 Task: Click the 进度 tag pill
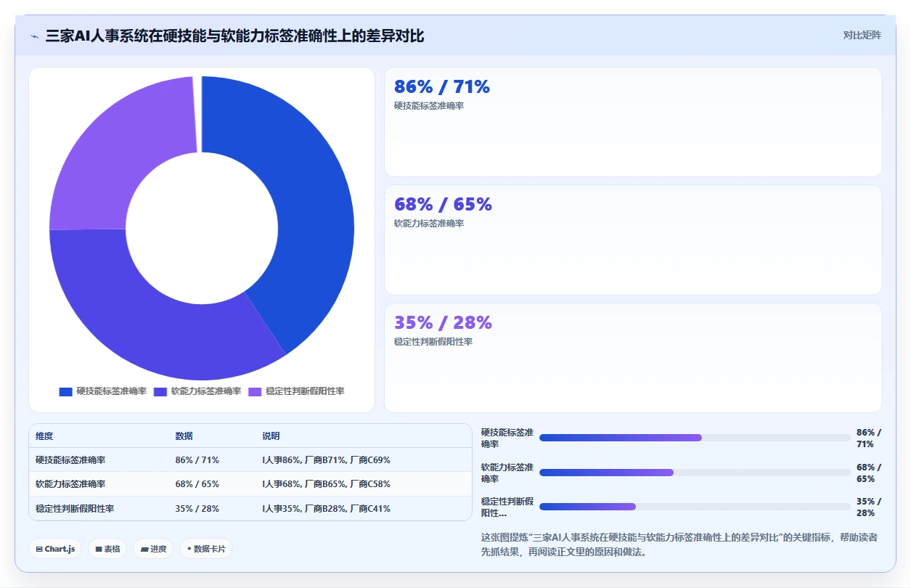click(153, 549)
